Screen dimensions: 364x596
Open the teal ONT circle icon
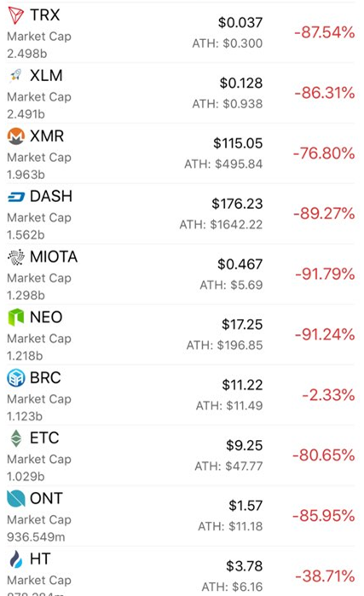(16, 499)
